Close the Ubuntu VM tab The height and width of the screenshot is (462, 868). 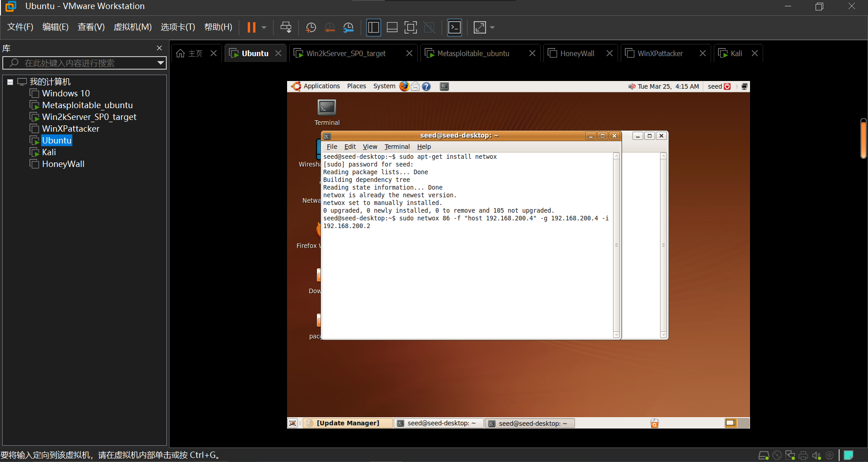278,53
